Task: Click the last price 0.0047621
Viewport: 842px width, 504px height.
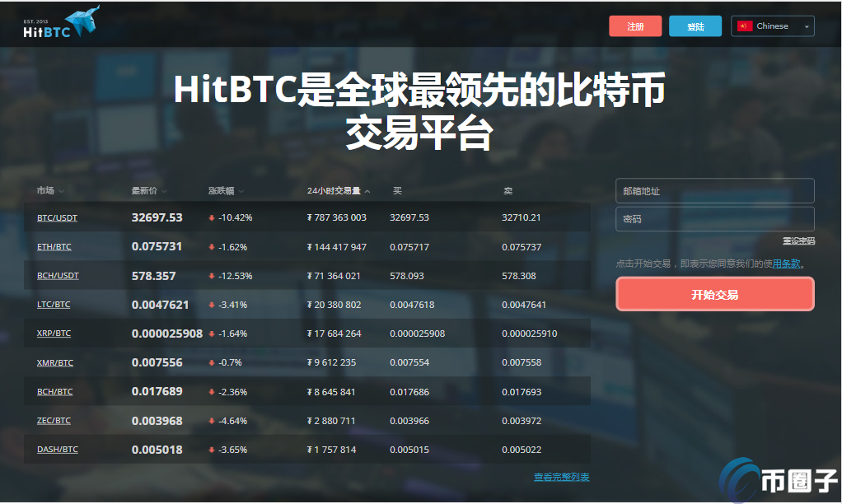Action: [x=160, y=305]
